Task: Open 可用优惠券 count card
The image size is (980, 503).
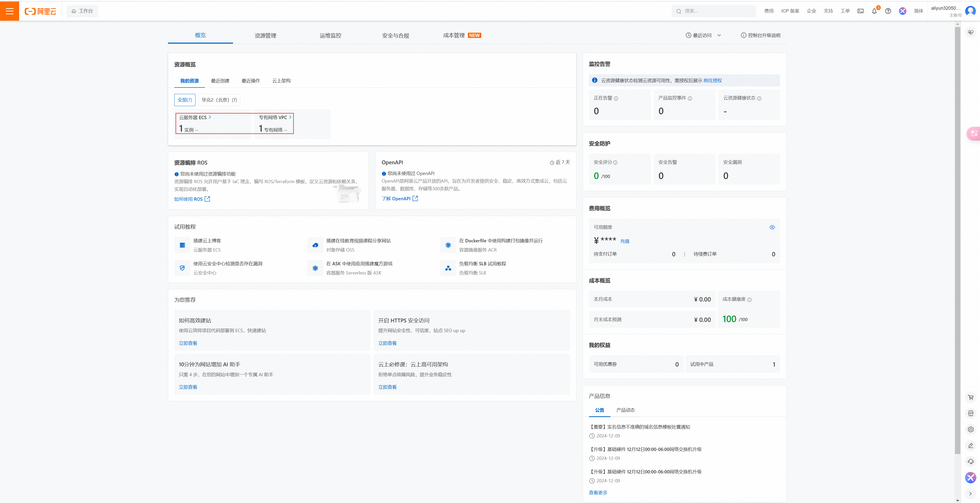Action: pyautogui.click(x=636, y=364)
